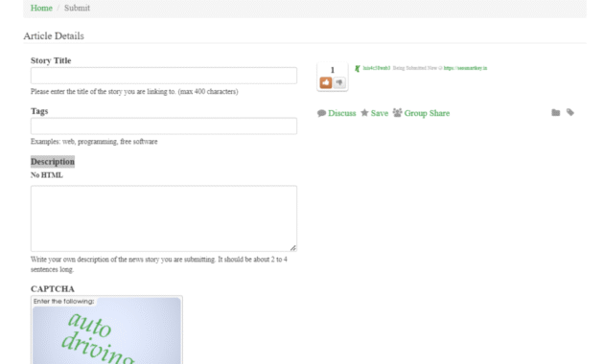
Task: Click the orange thumbs-up vote icon
Action: pyautogui.click(x=326, y=82)
